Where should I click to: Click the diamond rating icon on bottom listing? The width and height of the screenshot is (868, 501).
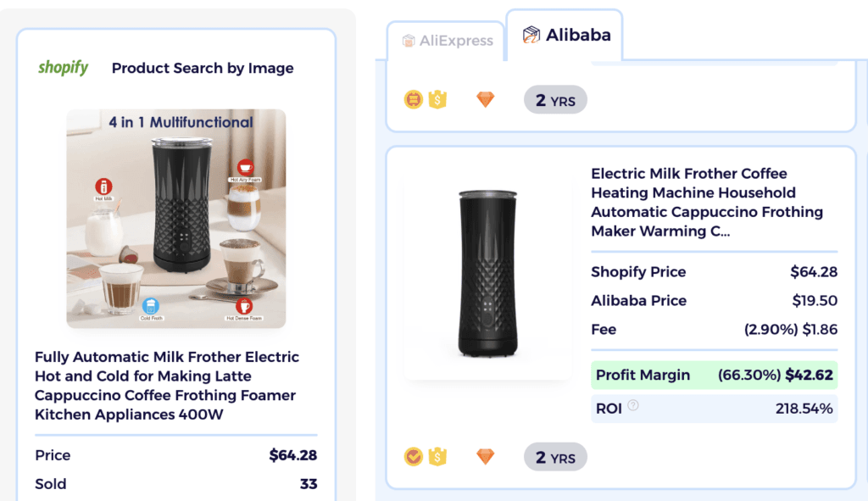[x=484, y=456]
